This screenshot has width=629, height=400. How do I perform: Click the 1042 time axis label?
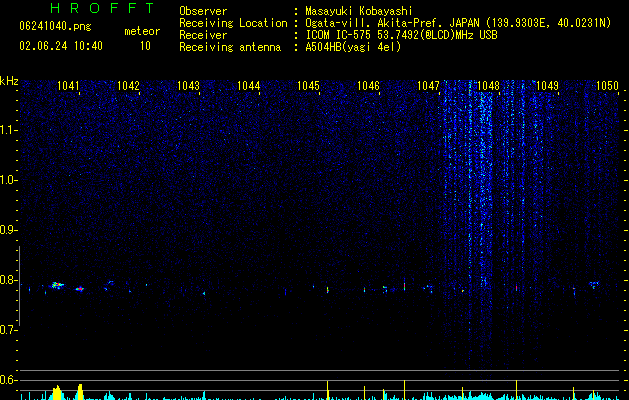pyautogui.click(x=128, y=85)
